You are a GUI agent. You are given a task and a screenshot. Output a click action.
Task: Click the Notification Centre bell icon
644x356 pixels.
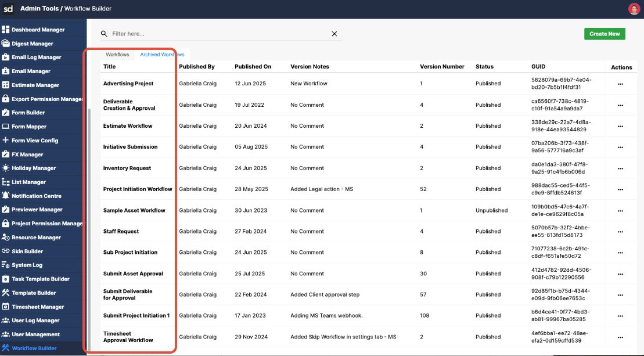pyautogui.click(x=5, y=196)
